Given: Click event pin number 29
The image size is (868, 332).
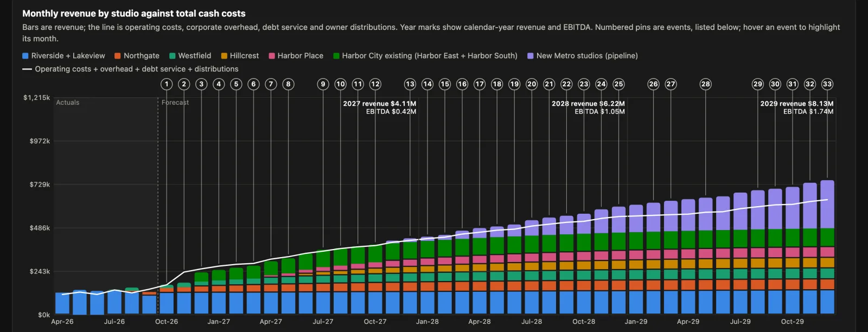Looking at the screenshot, I should [x=758, y=84].
